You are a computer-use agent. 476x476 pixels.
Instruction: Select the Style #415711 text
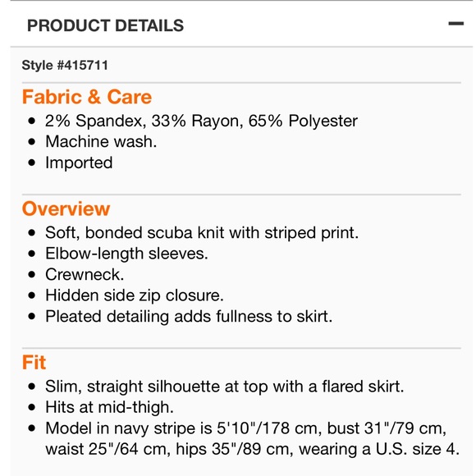[x=65, y=66]
